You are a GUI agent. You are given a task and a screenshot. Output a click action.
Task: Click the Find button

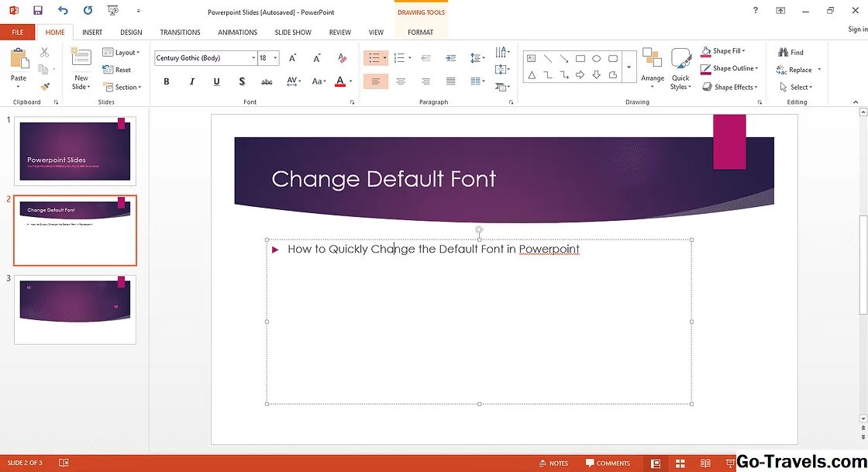[x=790, y=52]
